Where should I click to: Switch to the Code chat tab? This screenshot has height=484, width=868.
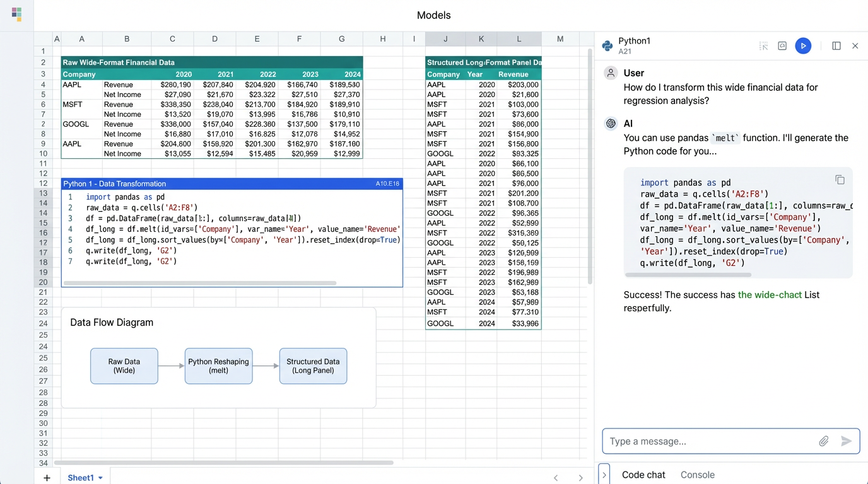pos(643,475)
